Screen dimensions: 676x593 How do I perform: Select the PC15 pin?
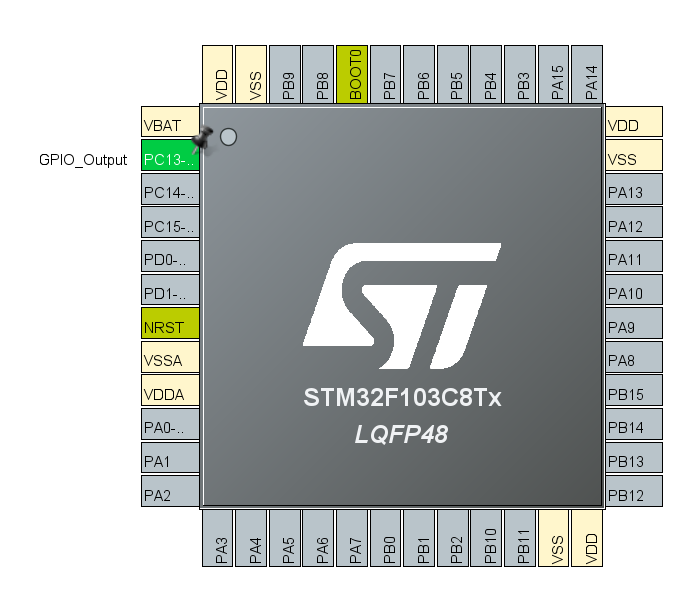tap(170, 223)
